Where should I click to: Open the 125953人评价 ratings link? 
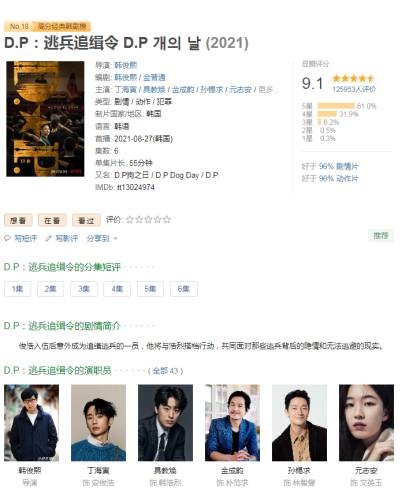tap(354, 89)
